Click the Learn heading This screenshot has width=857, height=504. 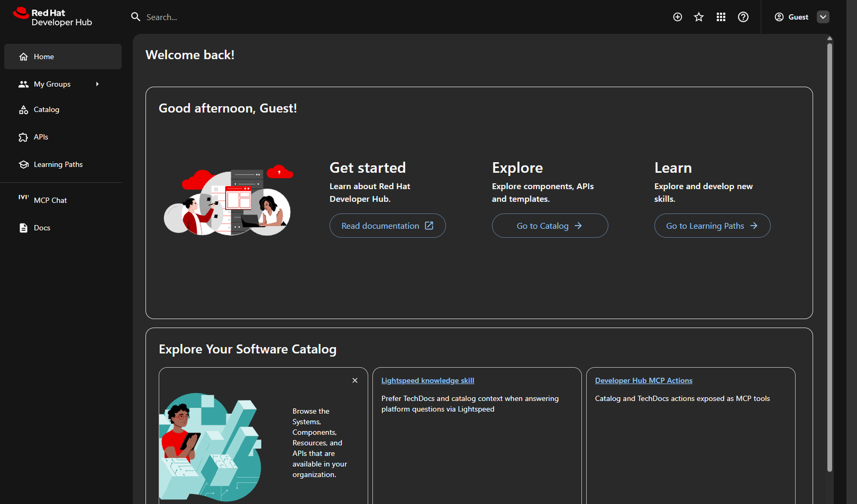(673, 168)
